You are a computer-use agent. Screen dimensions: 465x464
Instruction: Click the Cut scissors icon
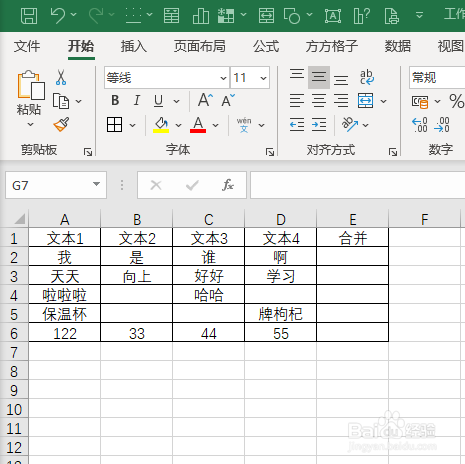(61, 77)
